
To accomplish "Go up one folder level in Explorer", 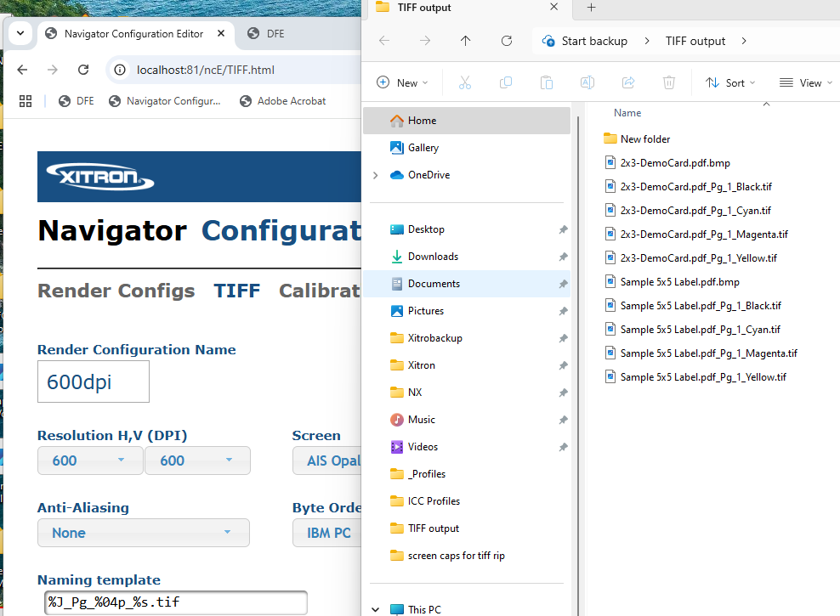I will pyautogui.click(x=466, y=41).
